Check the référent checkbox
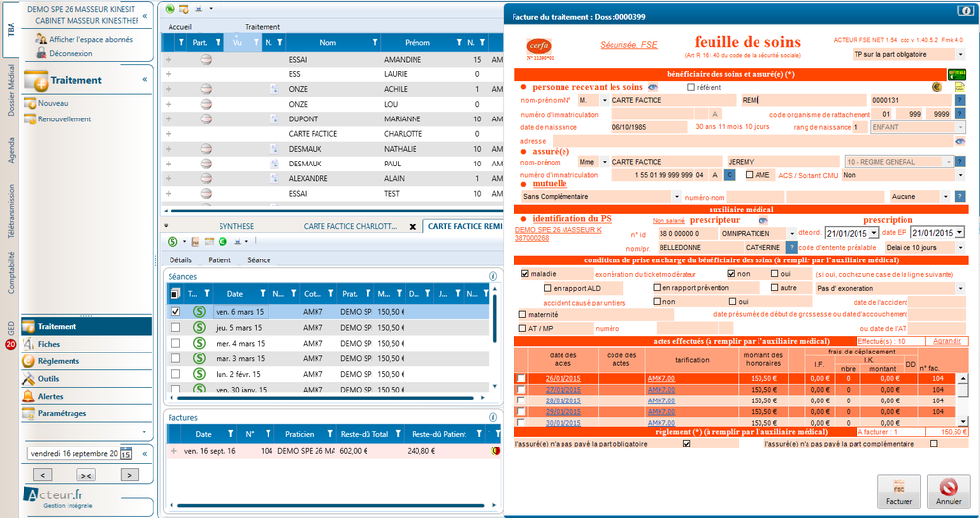The image size is (980, 518). click(x=690, y=87)
